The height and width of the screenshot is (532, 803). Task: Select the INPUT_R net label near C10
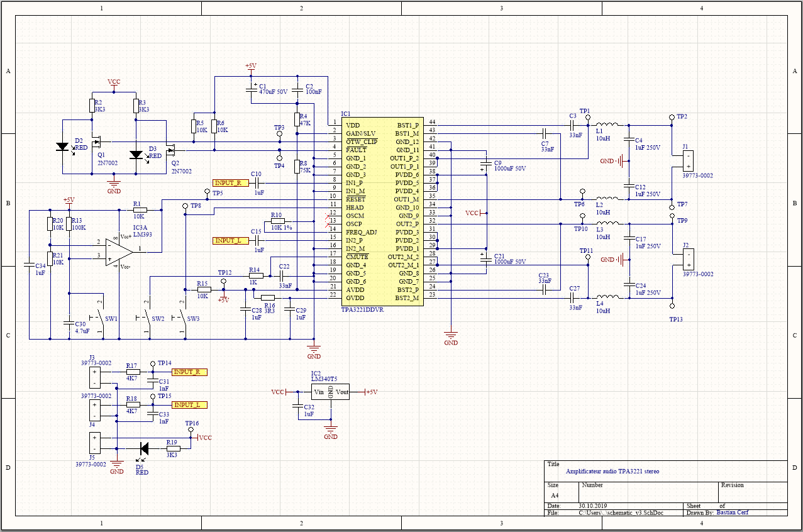click(x=231, y=183)
